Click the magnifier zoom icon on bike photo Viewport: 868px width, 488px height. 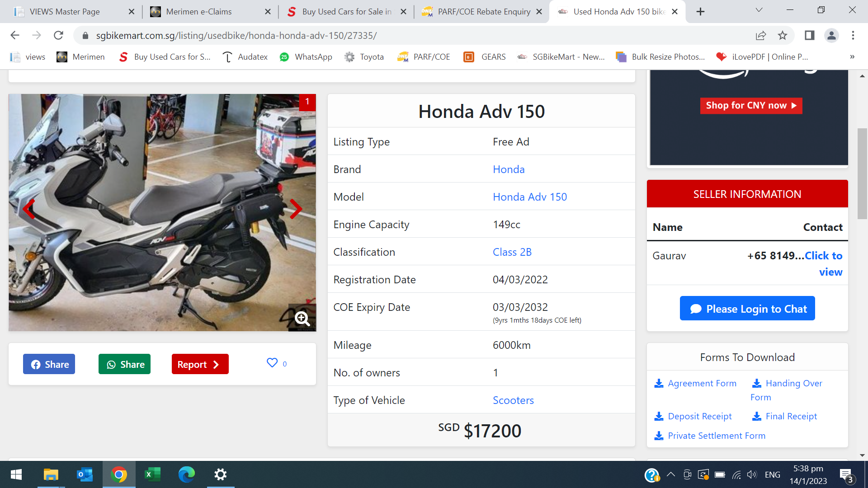tap(302, 318)
